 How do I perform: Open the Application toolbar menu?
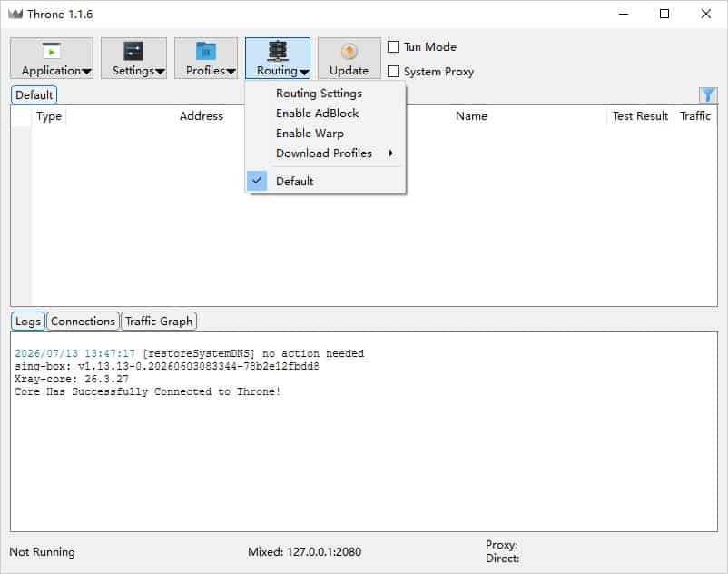[x=52, y=58]
